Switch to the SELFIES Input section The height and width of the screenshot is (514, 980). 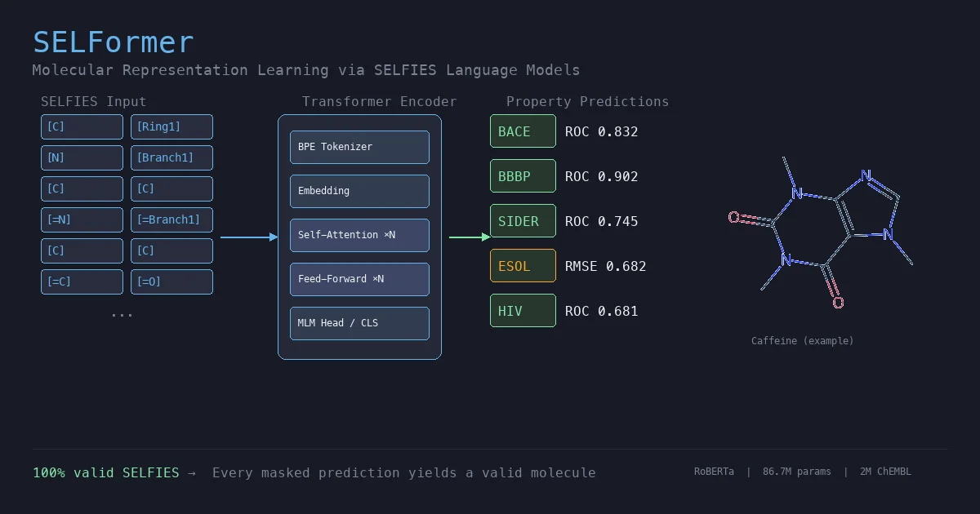[93, 101]
